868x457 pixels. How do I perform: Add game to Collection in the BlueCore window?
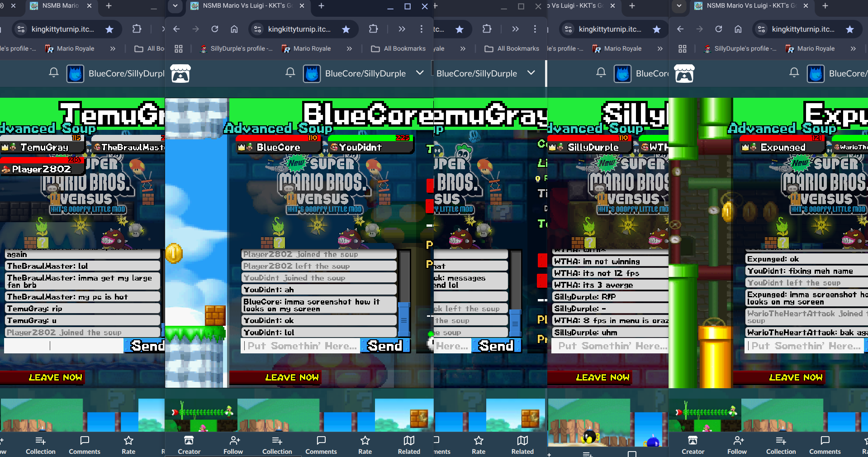point(277,445)
